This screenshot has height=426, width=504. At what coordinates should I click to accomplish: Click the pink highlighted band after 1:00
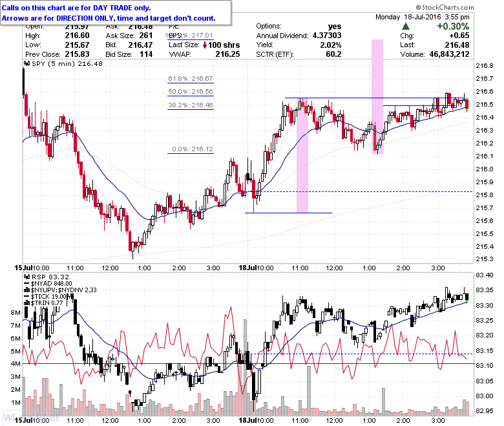click(x=377, y=96)
